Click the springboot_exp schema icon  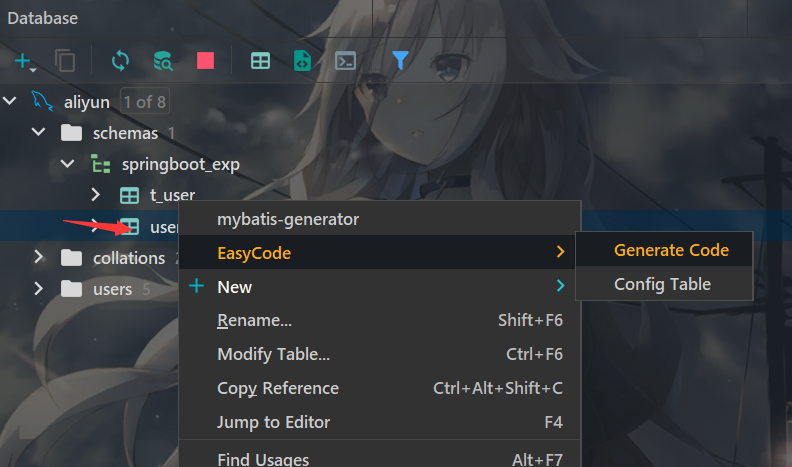(101, 164)
